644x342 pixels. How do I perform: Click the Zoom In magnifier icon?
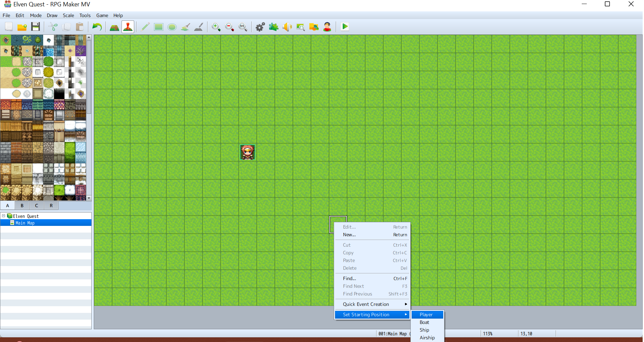click(x=216, y=27)
